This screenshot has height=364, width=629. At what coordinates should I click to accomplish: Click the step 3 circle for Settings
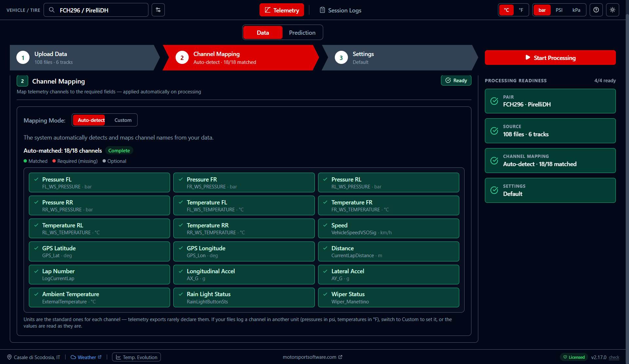click(341, 58)
